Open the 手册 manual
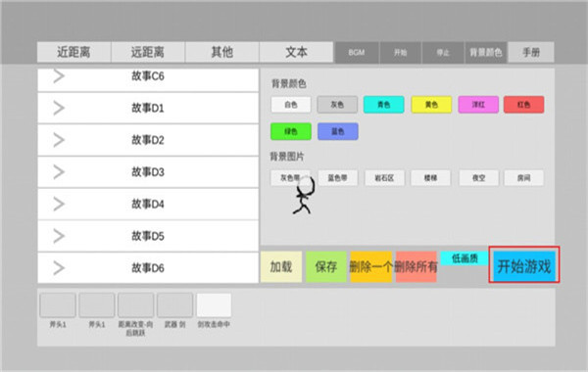Viewport: 588px width, 372px height. pos(531,53)
